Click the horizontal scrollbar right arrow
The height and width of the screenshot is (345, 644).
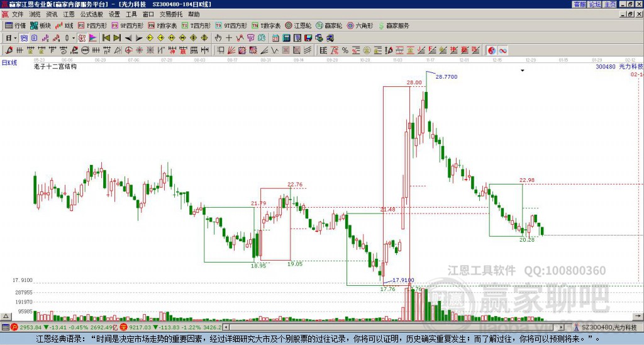pyautogui.click(x=562, y=327)
